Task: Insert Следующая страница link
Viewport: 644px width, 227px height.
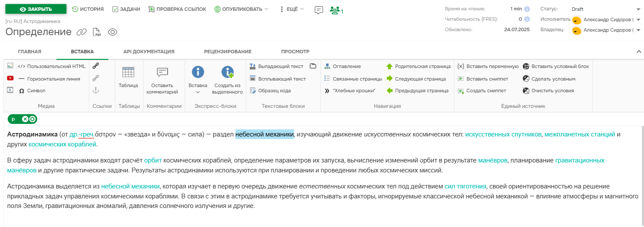Action: (x=416, y=79)
